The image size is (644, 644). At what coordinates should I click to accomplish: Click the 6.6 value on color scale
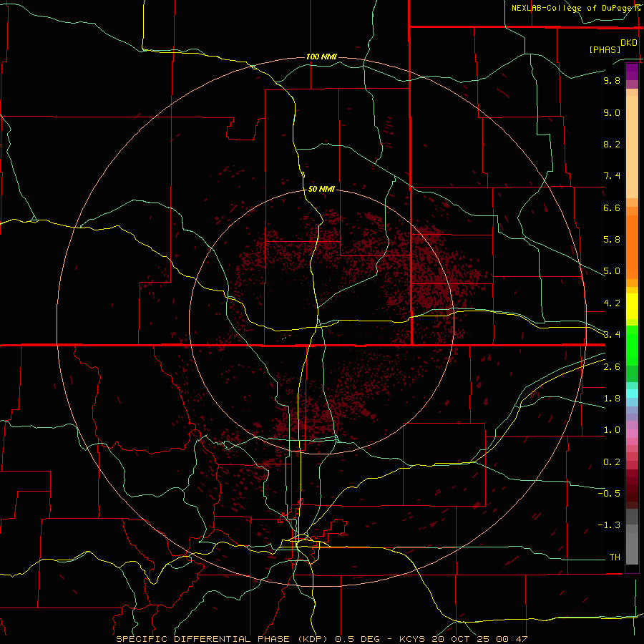[612, 208]
